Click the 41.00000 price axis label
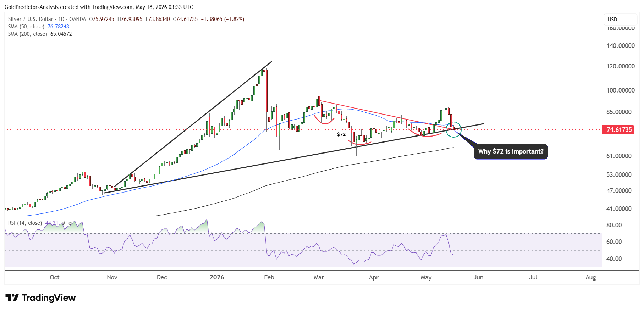This screenshot has width=644, height=311. [619, 209]
